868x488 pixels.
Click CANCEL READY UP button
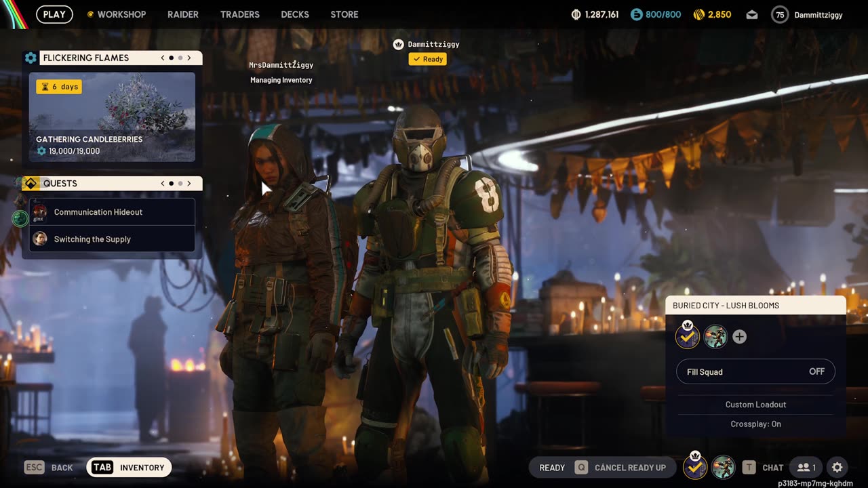tap(620, 468)
